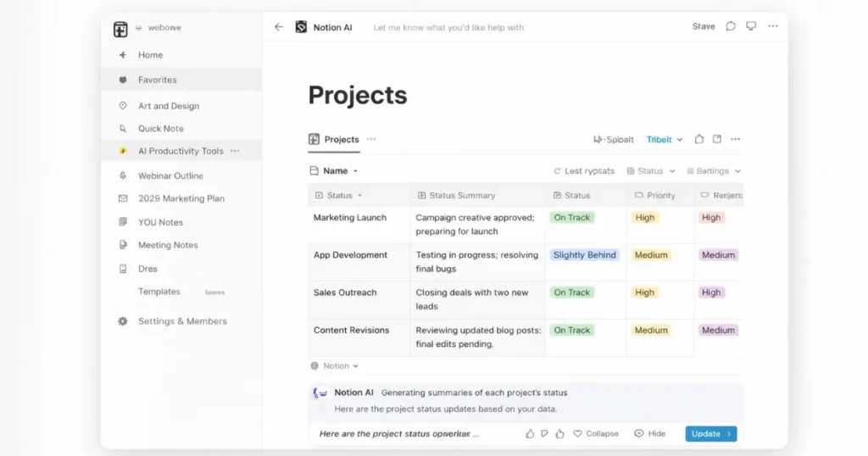Click the first thumbs-up icon in AI bar
This screenshot has height=456, width=868.
(x=530, y=434)
